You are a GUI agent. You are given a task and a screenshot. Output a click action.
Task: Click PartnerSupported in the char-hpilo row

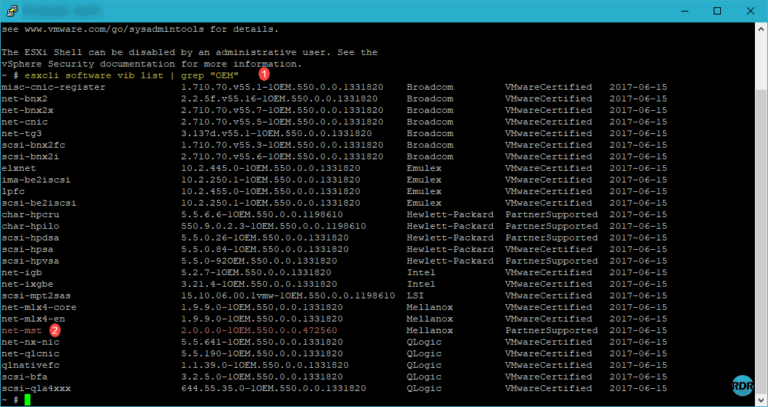(552, 226)
